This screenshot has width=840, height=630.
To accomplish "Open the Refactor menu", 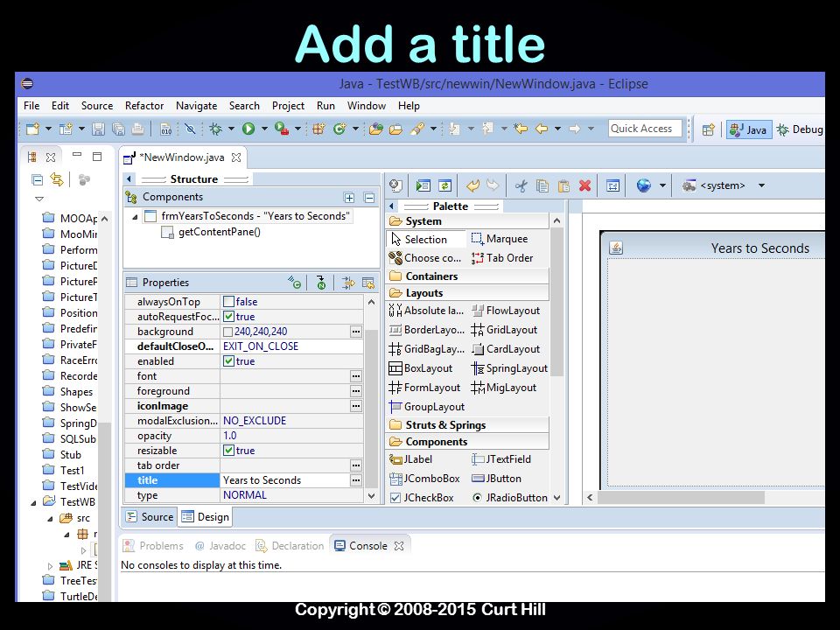I will [x=144, y=106].
